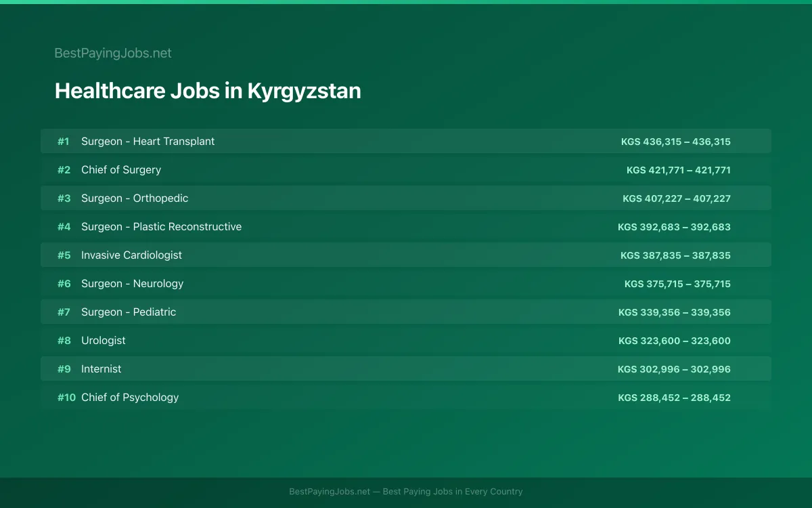Viewport: 812px width, 508px height.
Task: Click the #7 rank number
Action: (64, 312)
